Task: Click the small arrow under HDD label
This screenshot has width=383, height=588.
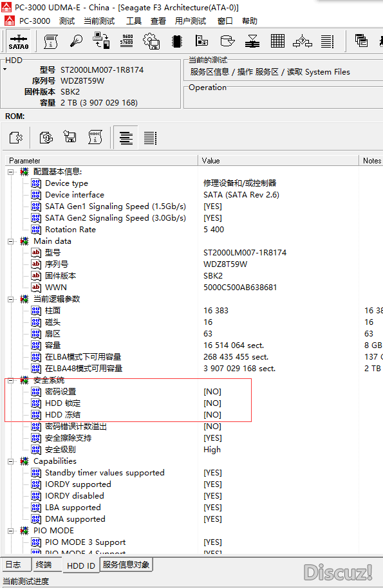Action: coord(5,69)
